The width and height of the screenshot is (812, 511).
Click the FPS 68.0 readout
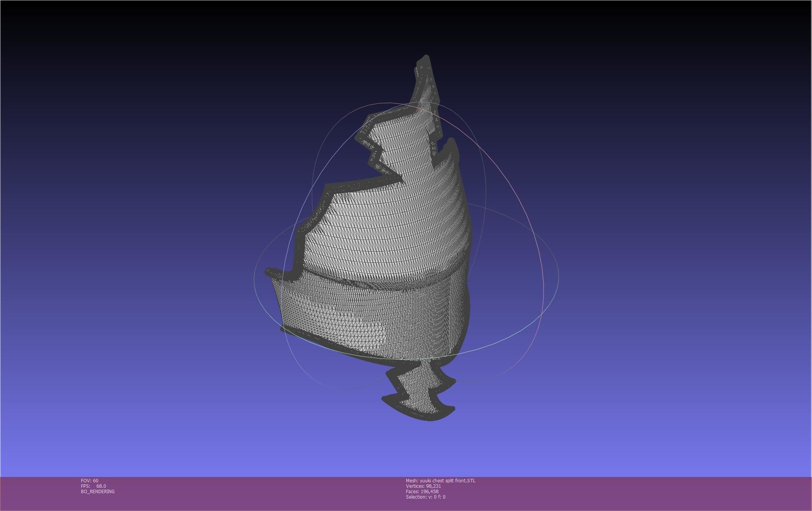tap(93, 486)
